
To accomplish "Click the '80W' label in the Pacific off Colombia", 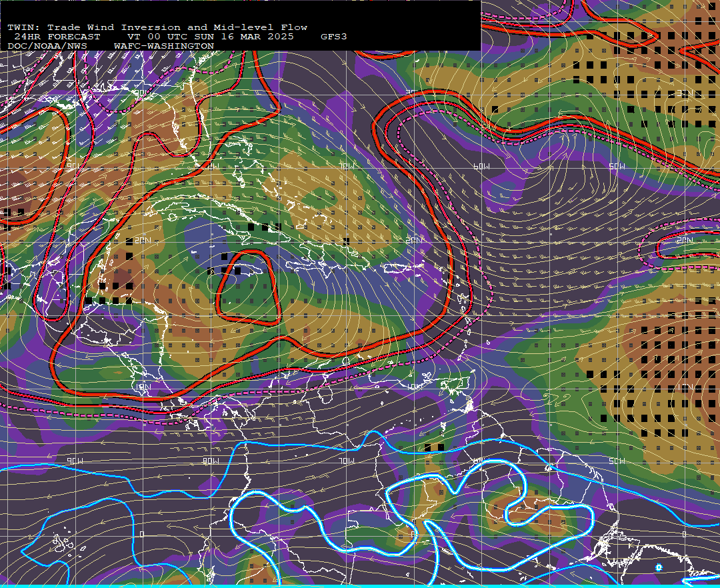I will (x=211, y=461).
